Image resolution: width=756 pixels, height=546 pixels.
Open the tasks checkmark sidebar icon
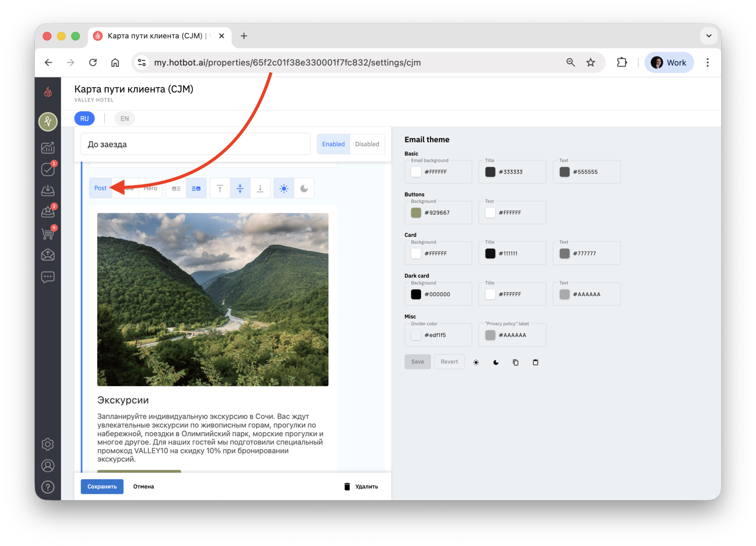[x=48, y=169]
